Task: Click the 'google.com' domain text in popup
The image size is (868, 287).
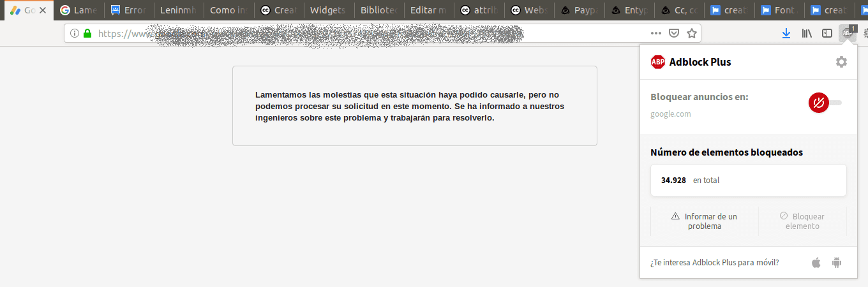Action: point(670,114)
